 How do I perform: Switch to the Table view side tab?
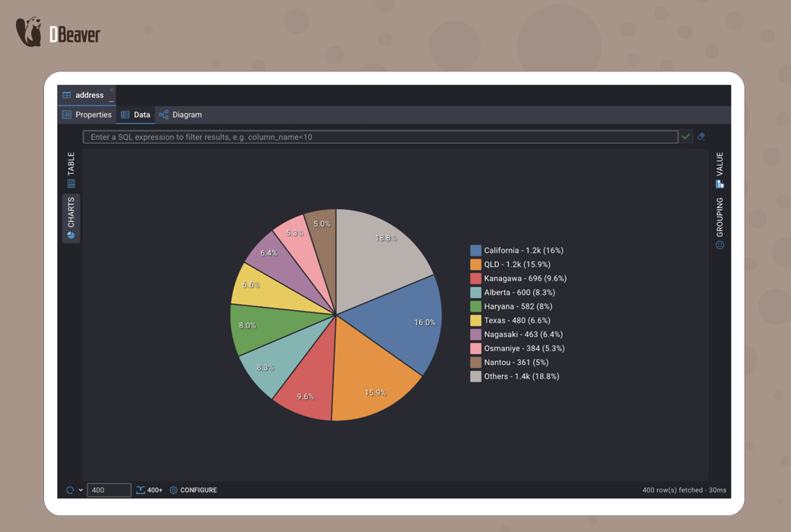pos(71,169)
